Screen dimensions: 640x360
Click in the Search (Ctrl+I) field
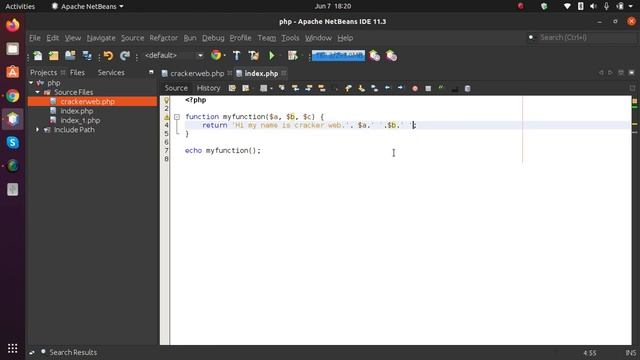pos(587,38)
